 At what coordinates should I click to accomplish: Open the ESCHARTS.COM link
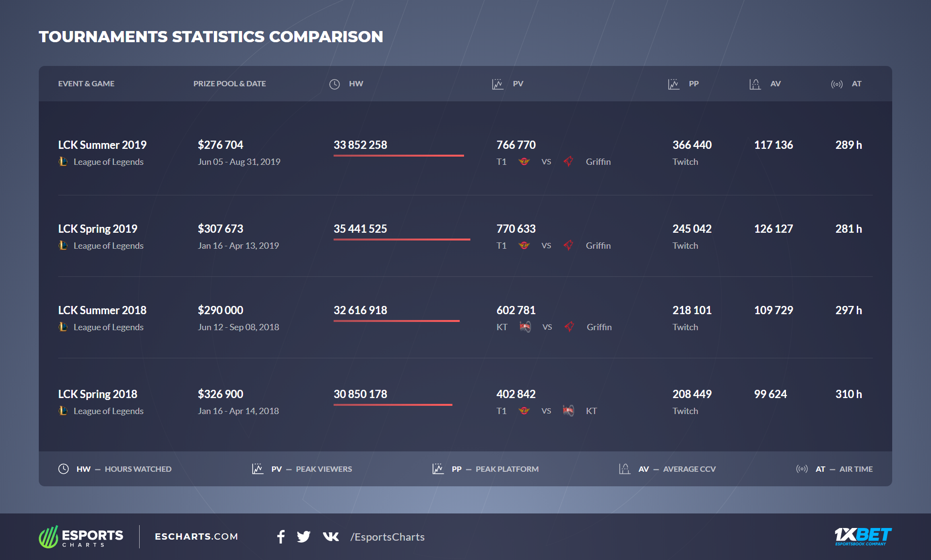click(196, 536)
